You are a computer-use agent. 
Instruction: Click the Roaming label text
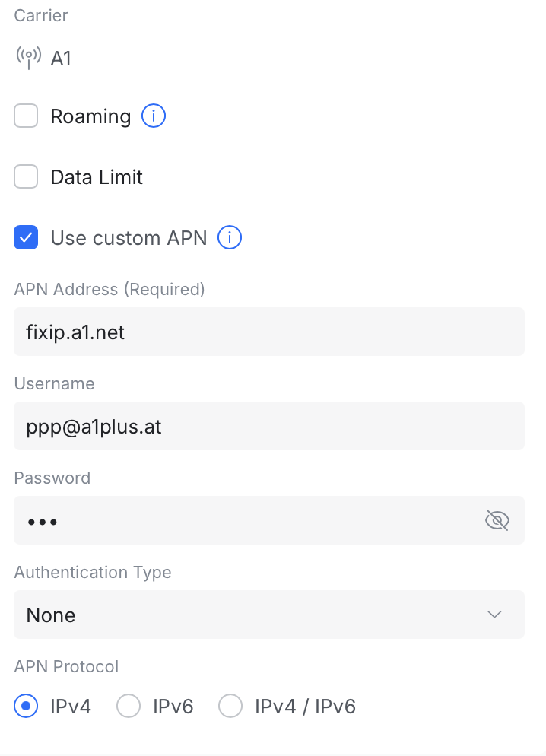pyautogui.click(x=90, y=116)
